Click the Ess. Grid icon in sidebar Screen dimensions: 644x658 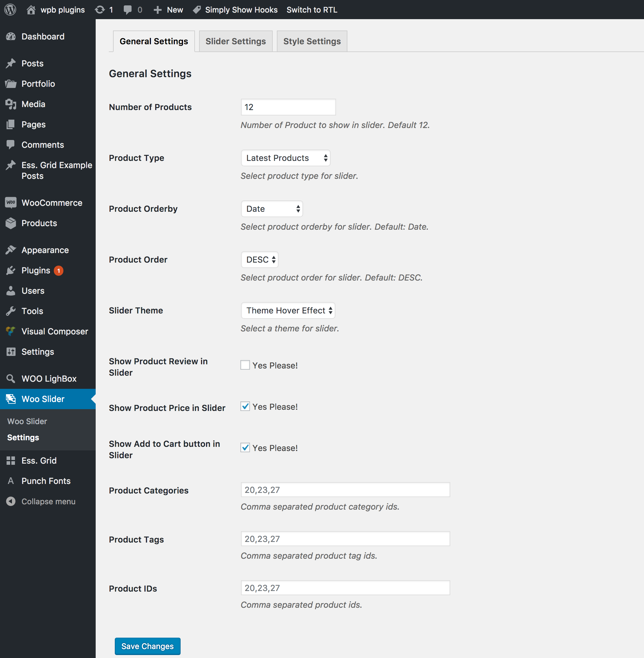click(10, 460)
